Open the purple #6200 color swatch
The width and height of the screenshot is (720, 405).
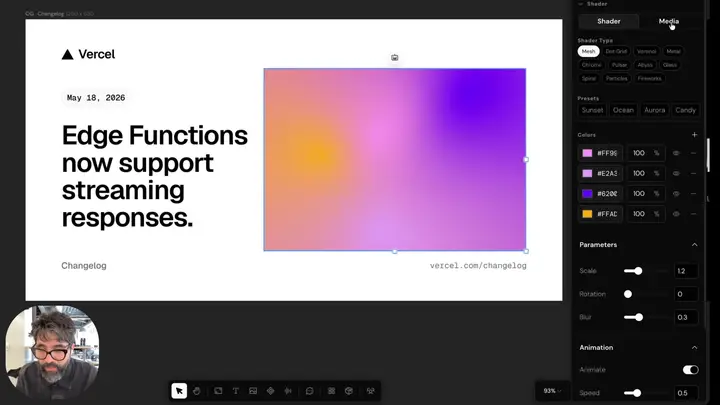(x=587, y=193)
